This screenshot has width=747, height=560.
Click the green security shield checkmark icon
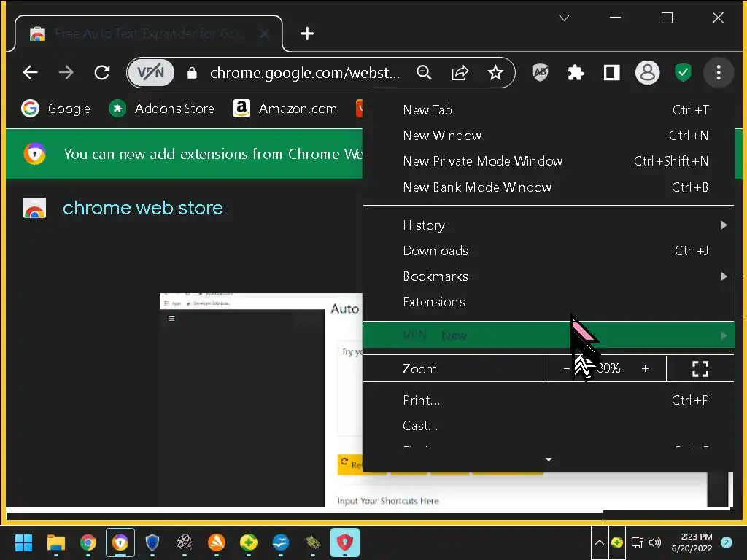[683, 72]
